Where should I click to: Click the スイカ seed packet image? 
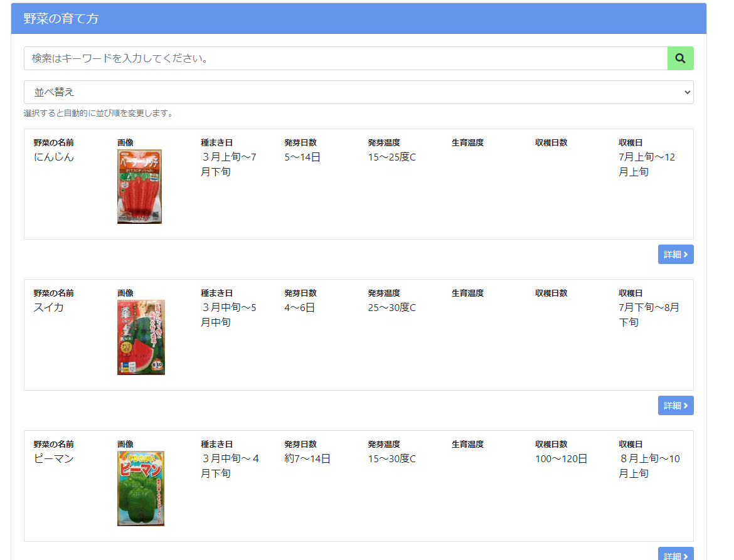tap(141, 337)
